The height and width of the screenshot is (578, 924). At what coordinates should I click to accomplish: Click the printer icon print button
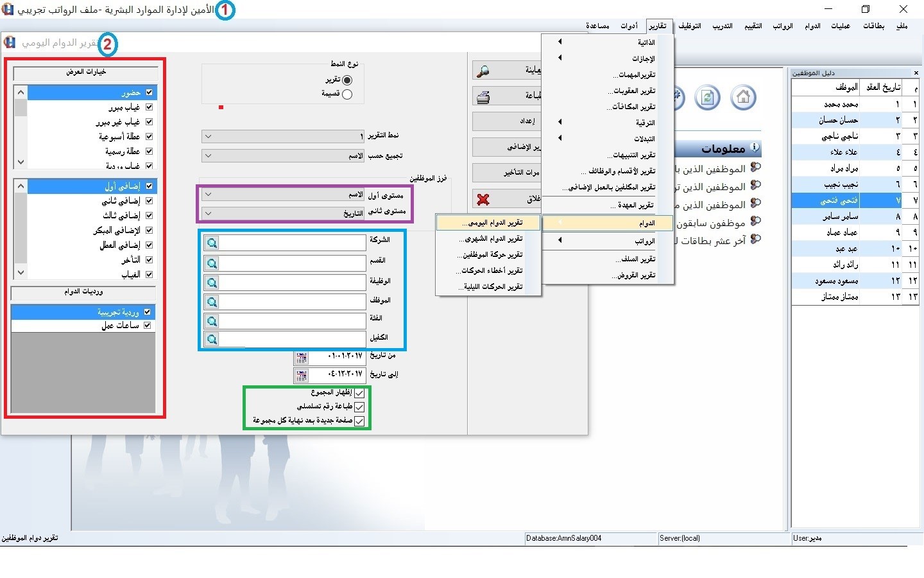(x=483, y=97)
